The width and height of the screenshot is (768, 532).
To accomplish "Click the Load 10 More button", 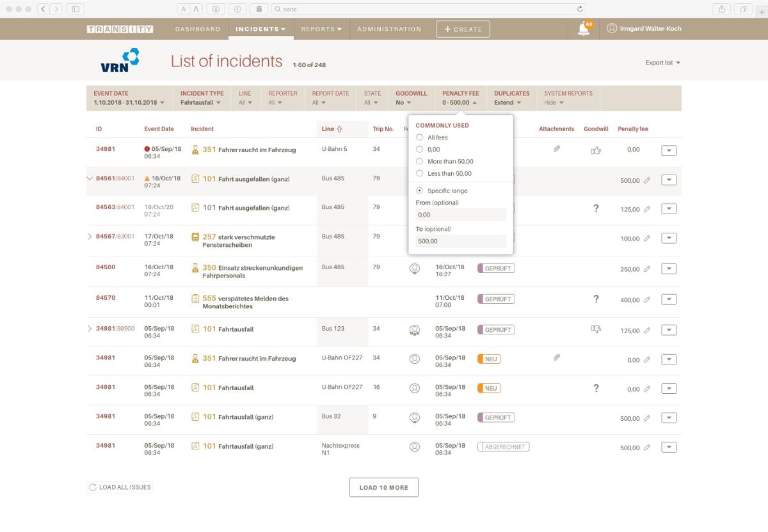I will (383, 487).
